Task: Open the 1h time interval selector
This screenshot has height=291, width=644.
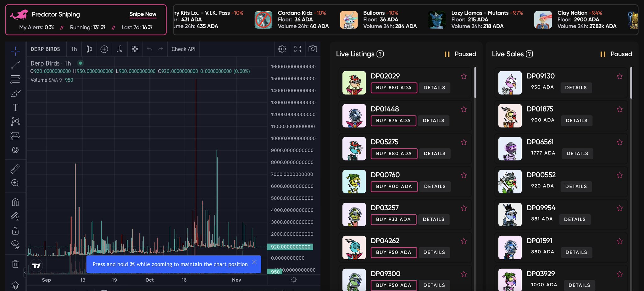Action: (x=74, y=49)
